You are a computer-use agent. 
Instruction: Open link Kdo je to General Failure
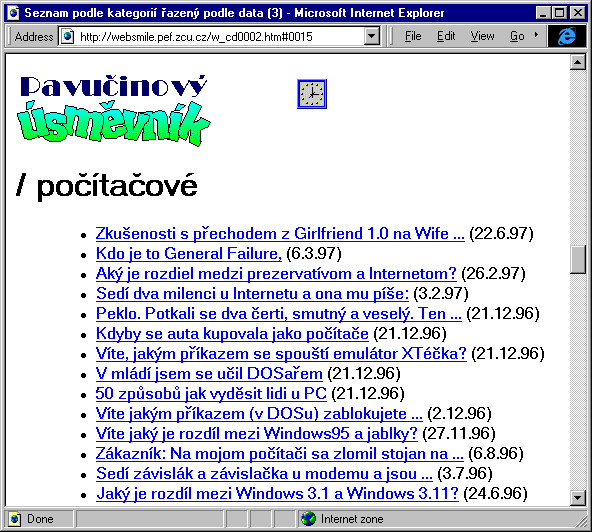(189, 254)
